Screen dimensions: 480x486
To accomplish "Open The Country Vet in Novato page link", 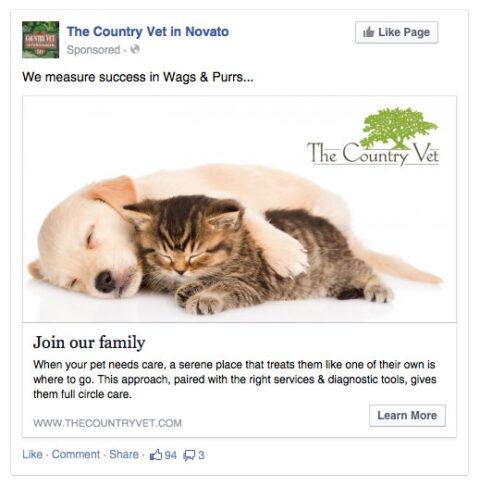I will [x=148, y=32].
